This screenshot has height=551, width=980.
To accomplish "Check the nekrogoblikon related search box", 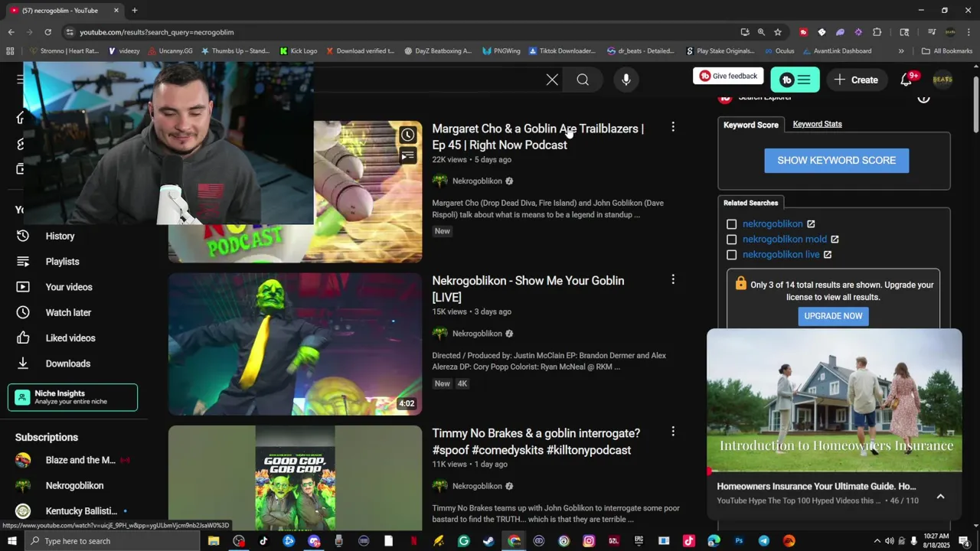I will point(732,224).
